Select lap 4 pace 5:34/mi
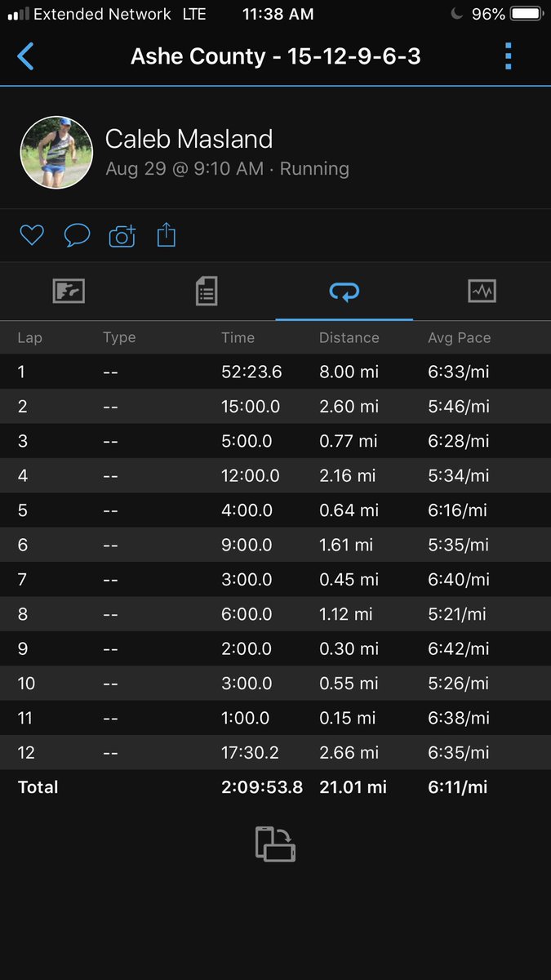This screenshot has width=551, height=980. click(459, 475)
